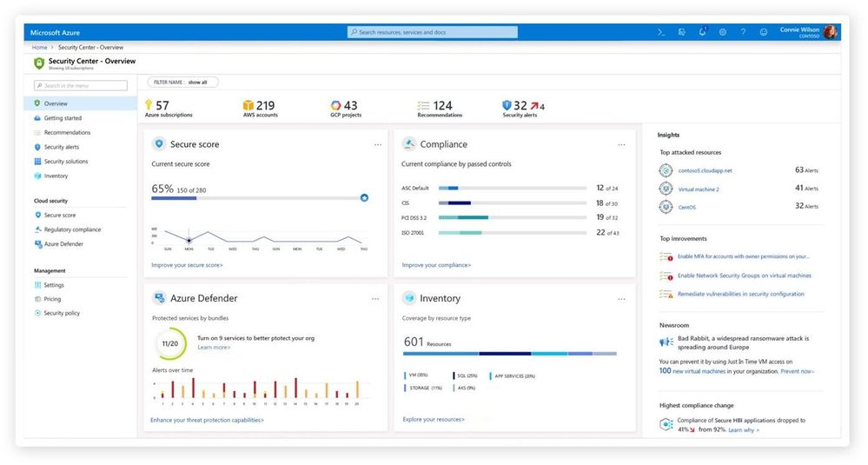Click Learn why link for compliance change

pyautogui.click(x=744, y=430)
